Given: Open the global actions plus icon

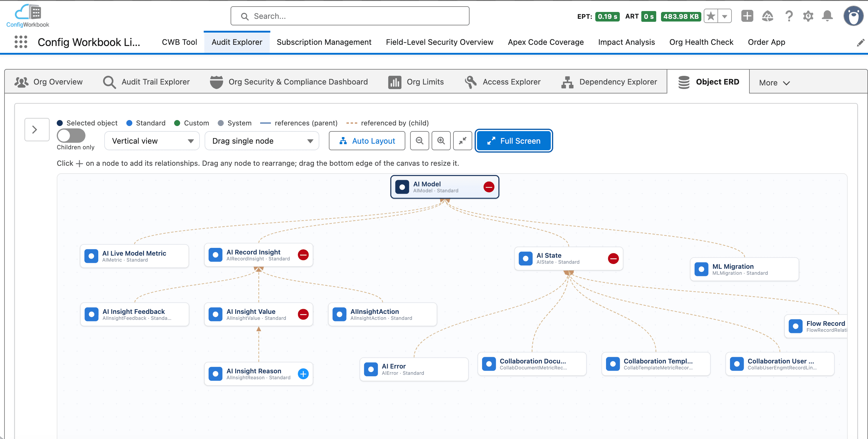Looking at the screenshot, I should coord(747,16).
